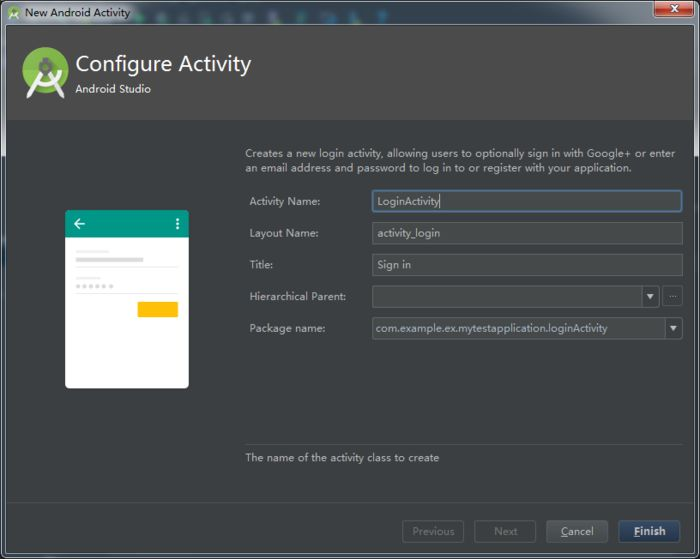Click the 'Title:' label

(261, 265)
